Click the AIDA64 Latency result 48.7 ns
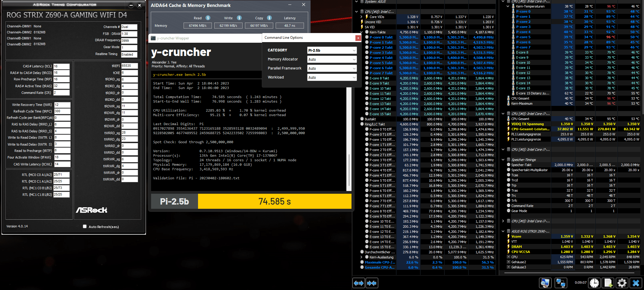Image resolution: width=644 pixels, height=290 pixels. (x=290, y=26)
